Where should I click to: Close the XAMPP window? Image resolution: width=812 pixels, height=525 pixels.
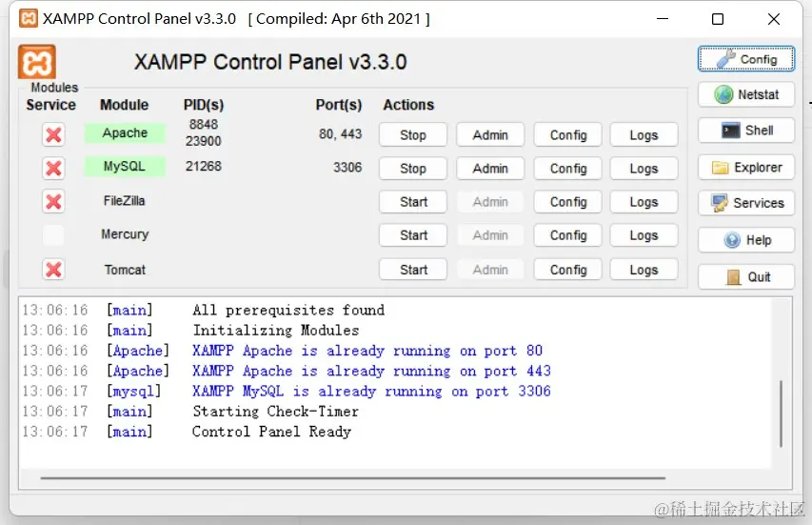[x=774, y=19]
